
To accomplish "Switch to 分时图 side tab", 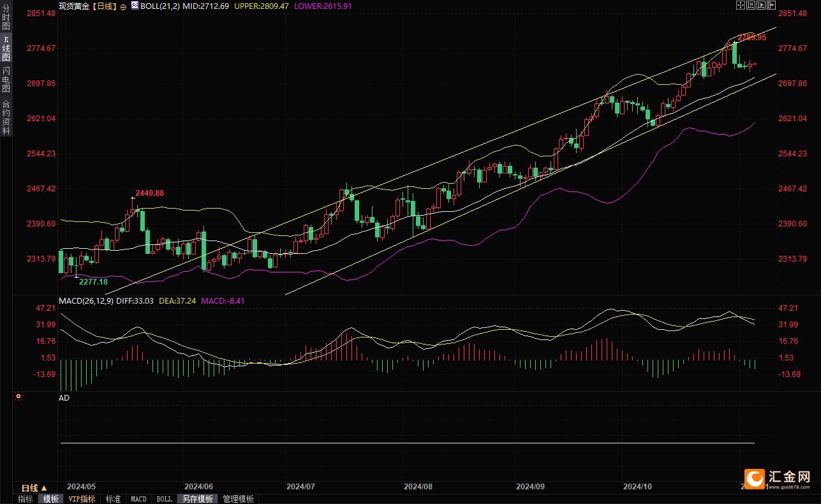I will click(x=6, y=17).
